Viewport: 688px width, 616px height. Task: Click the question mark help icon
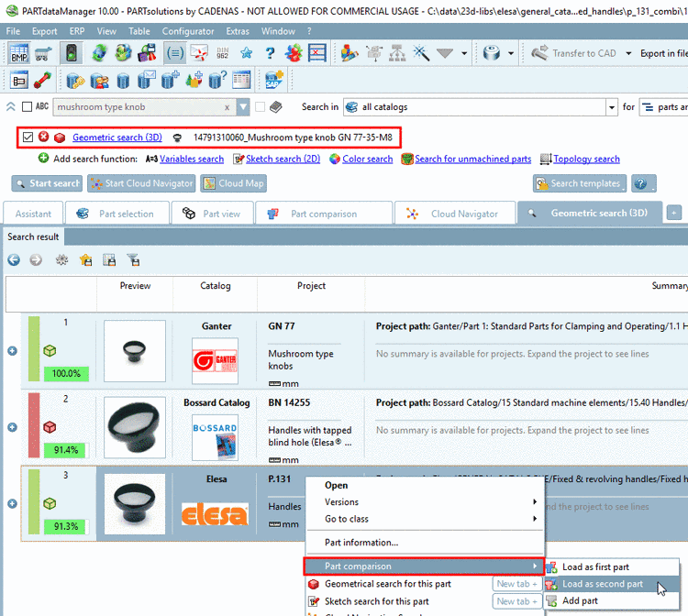pyautogui.click(x=270, y=53)
